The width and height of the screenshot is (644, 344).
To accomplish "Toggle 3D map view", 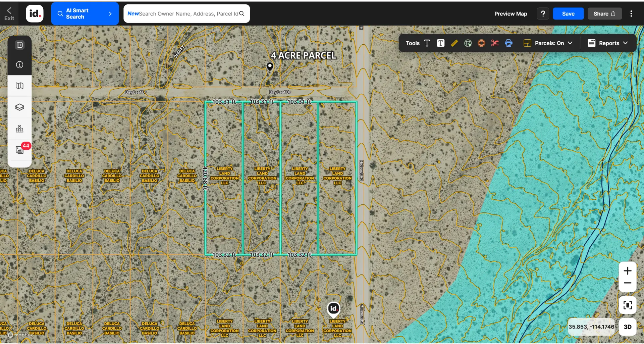I will click(x=628, y=327).
